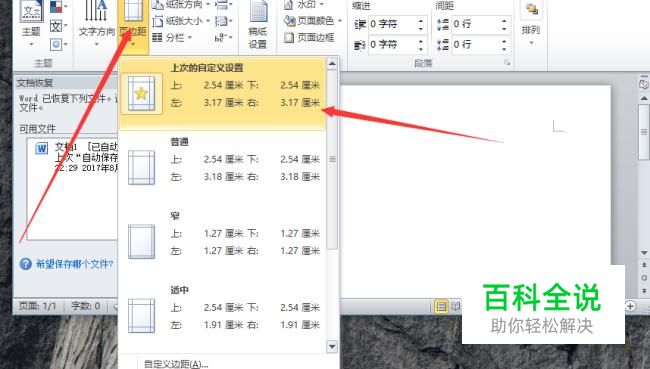Image resolution: width=650 pixels, height=369 pixels.
Task: Open the 水印 watermark dropdown
Action: tap(303, 5)
